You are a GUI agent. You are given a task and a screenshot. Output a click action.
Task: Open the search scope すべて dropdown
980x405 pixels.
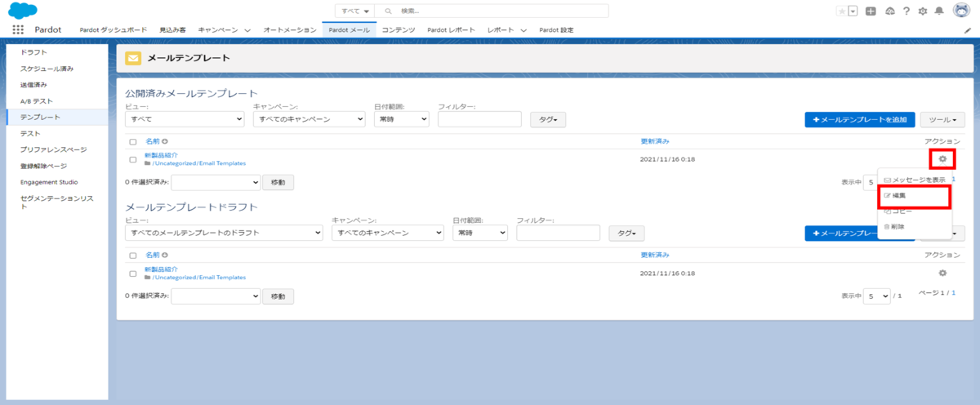click(355, 11)
